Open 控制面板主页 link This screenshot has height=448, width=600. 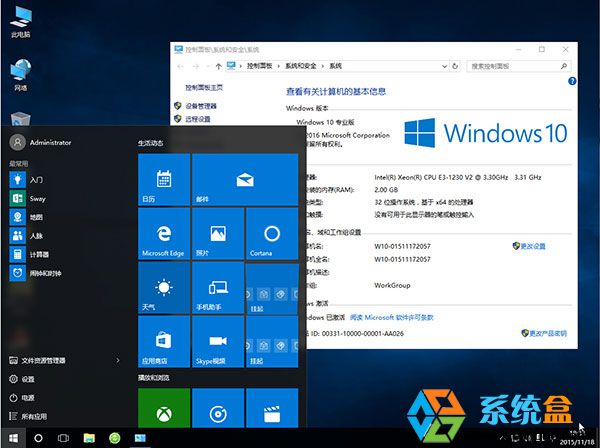click(204, 87)
